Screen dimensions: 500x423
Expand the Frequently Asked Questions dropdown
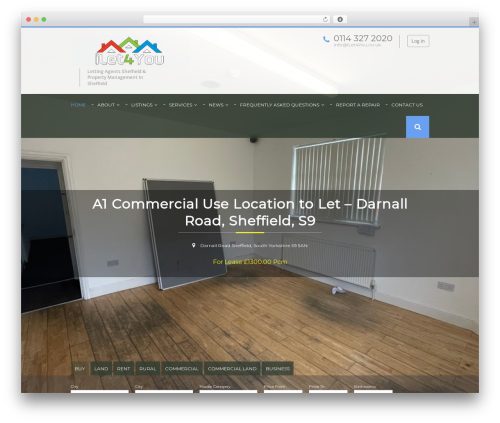322,105
